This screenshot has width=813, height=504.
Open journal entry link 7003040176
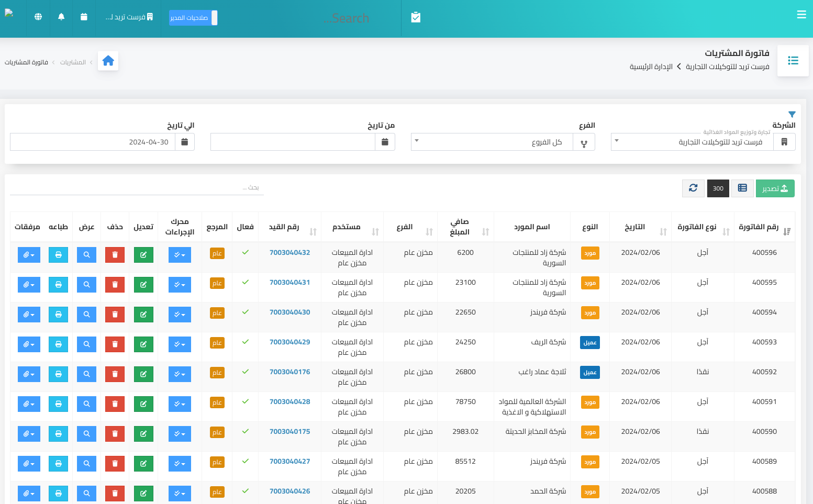click(x=289, y=372)
